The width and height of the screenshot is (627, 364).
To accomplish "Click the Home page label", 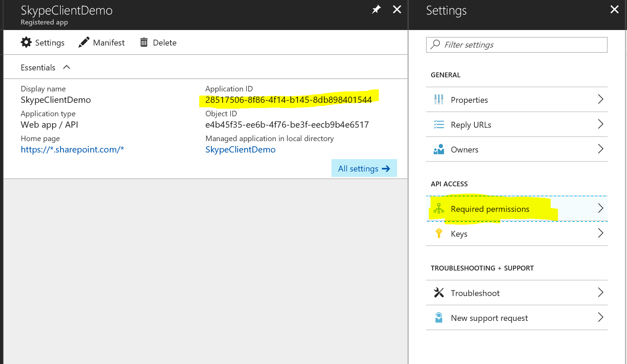I will pos(40,138).
